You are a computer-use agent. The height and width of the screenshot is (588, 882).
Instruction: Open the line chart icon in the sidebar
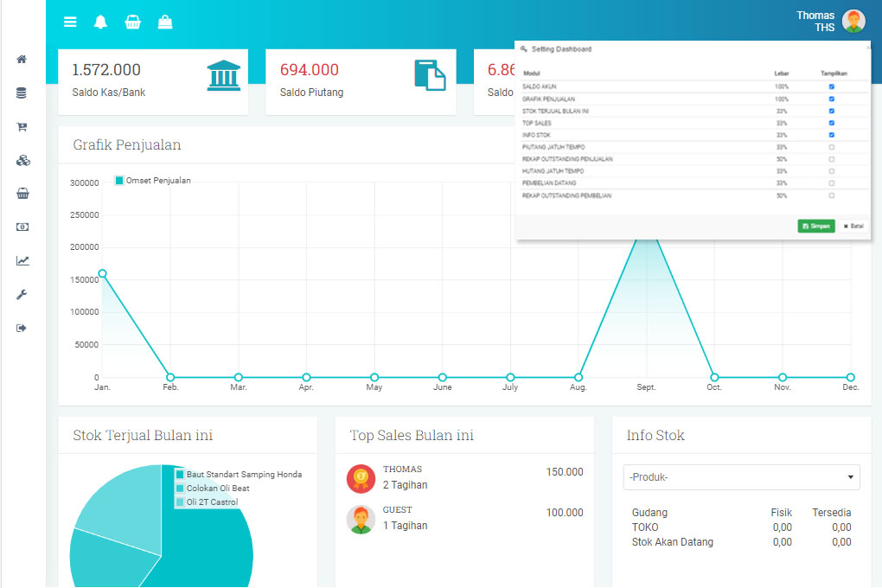22,260
